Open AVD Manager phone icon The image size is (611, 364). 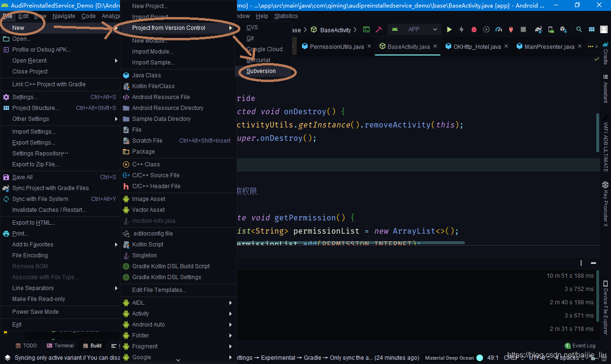pyautogui.click(x=551, y=29)
